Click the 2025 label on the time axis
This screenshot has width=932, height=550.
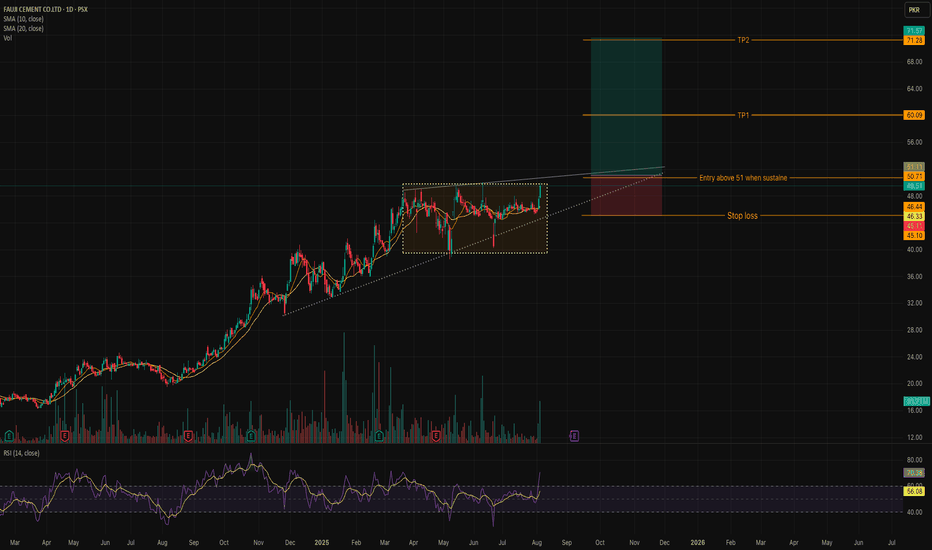(322, 542)
